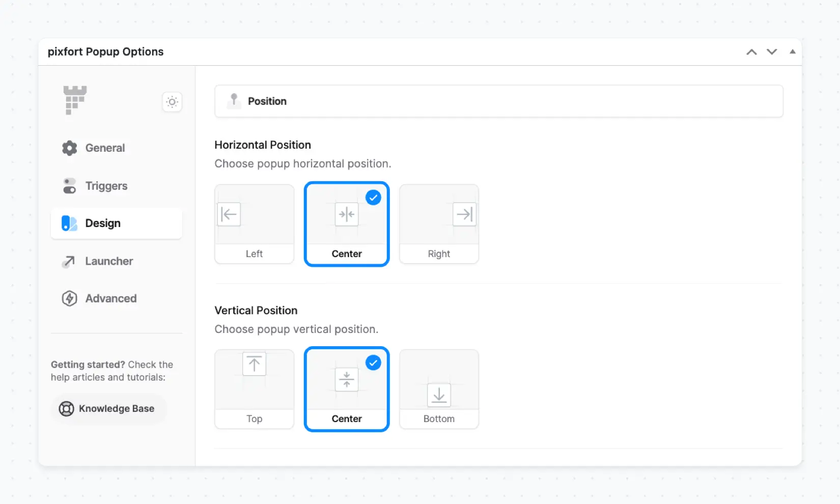Click the General gear icon
Screen dimensions: 840x504
70,148
